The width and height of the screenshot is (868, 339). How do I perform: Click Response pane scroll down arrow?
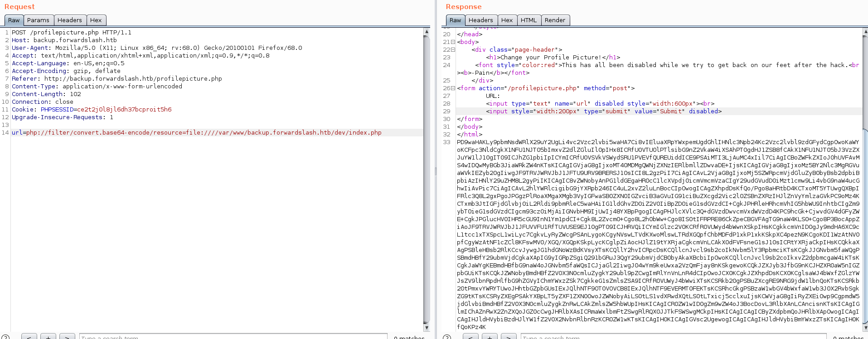[865, 327]
